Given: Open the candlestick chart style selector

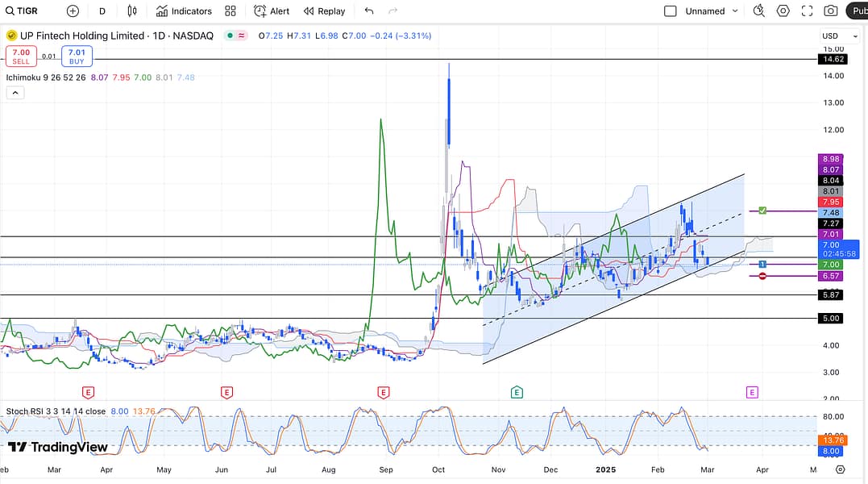Looking at the screenshot, I should tap(132, 11).
